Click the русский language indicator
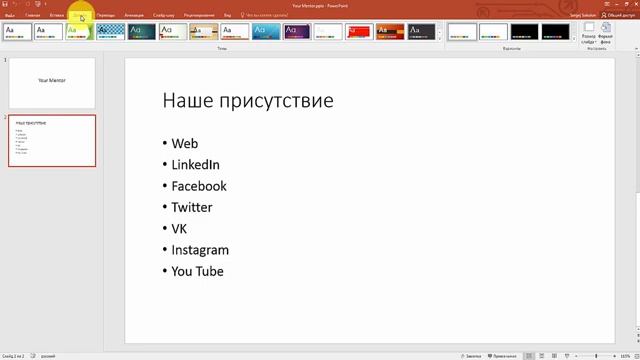This screenshot has width=640, height=360. [x=48, y=356]
